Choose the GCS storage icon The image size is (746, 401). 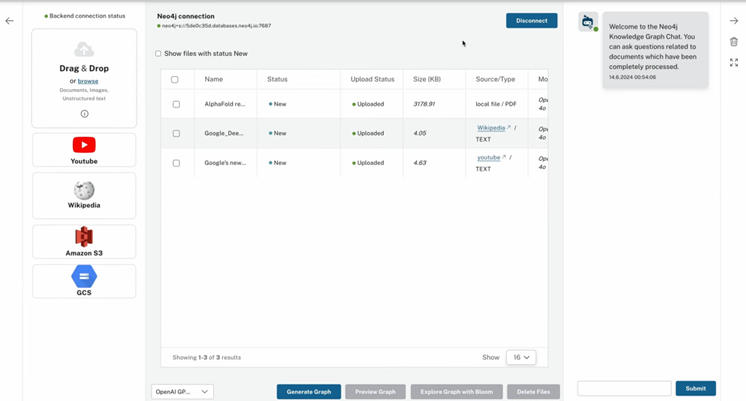[x=84, y=277]
